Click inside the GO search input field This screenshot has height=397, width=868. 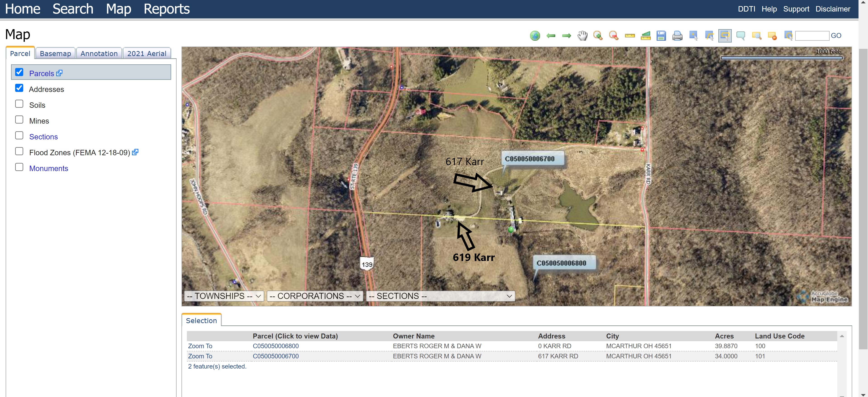(812, 35)
